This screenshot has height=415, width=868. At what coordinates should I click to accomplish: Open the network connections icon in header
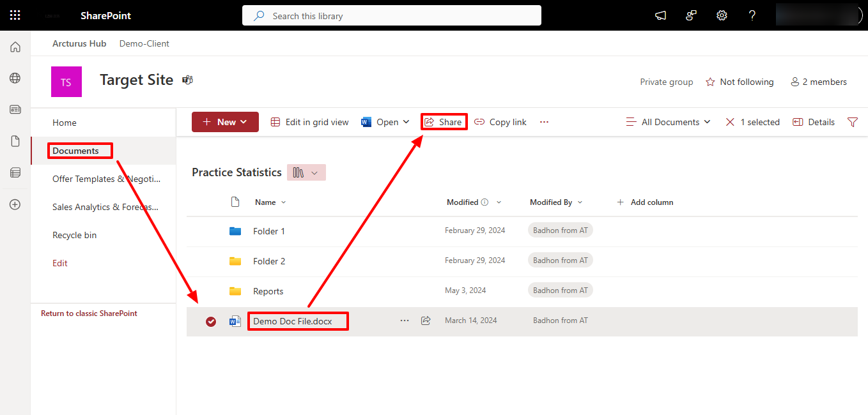pyautogui.click(x=691, y=15)
